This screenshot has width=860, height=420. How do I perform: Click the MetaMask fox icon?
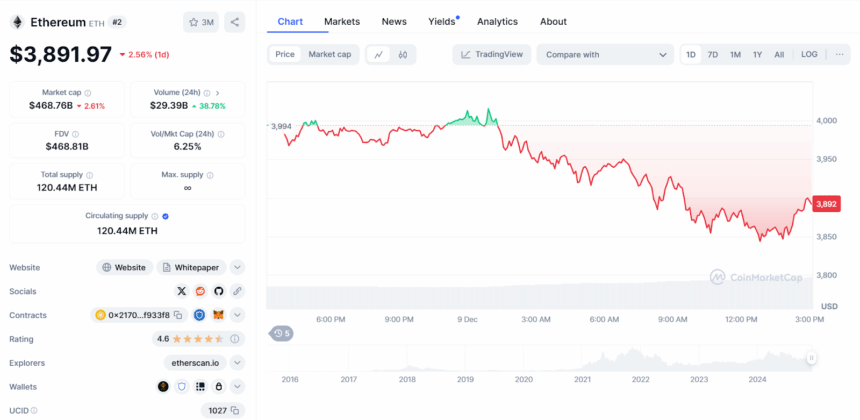[x=218, y=315]
